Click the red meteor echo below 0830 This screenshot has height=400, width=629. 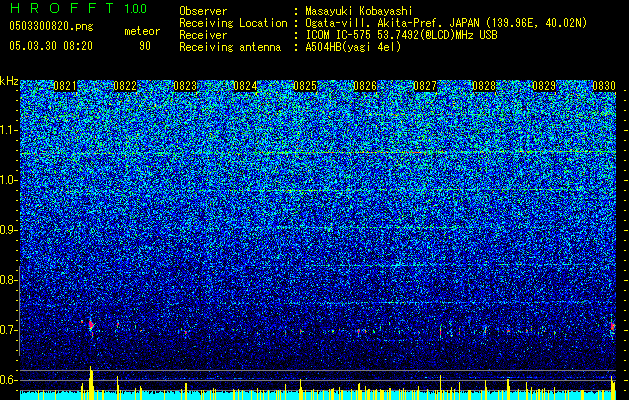(x=613, y=326)
